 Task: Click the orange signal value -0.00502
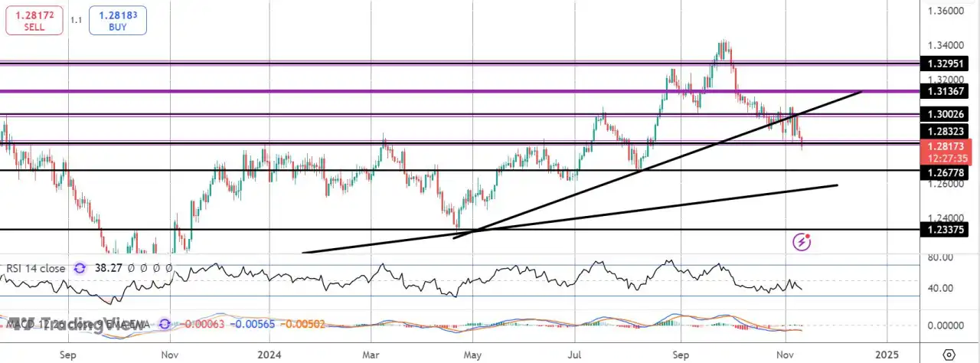(x=304, y=324)
